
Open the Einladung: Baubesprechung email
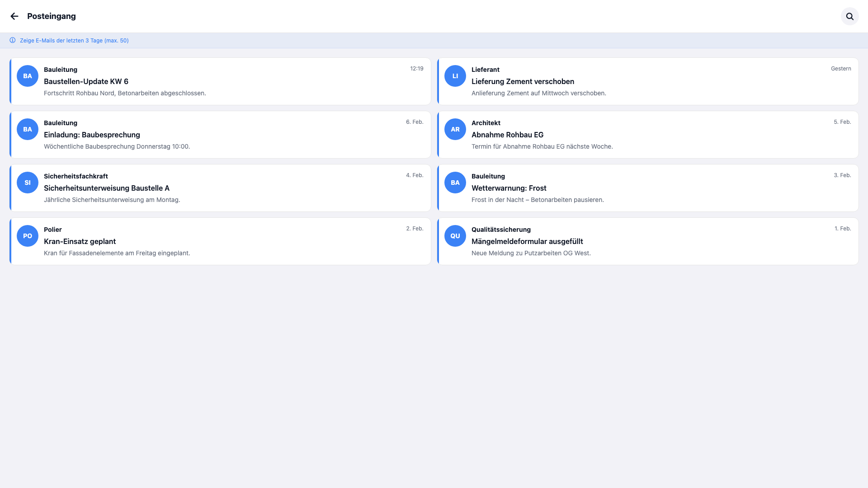coord(92,135)
